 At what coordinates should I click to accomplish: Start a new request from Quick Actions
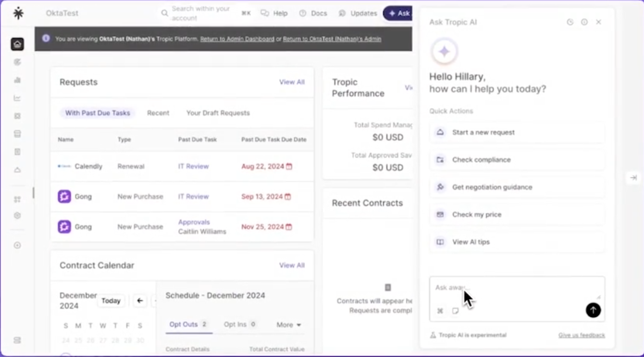(x=483, y=132)
